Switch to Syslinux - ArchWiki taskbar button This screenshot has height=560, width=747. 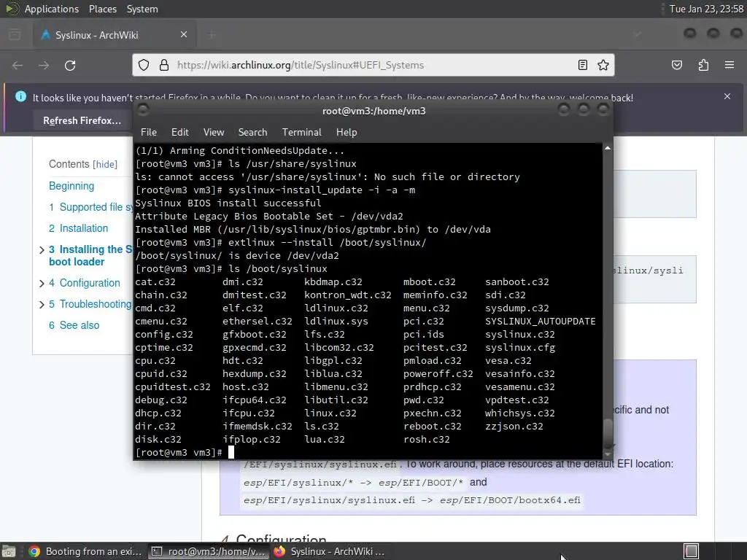(x=330, y=551)
